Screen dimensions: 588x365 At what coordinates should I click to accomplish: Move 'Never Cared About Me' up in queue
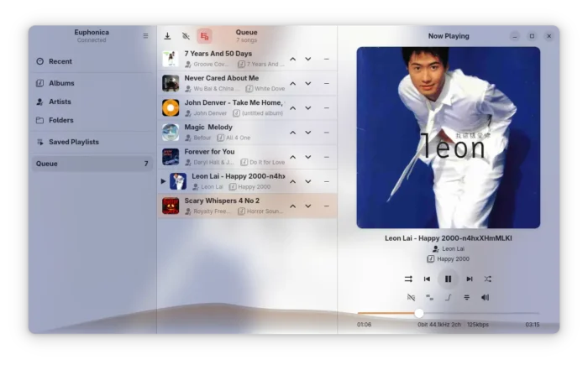(x=292, y=84)
